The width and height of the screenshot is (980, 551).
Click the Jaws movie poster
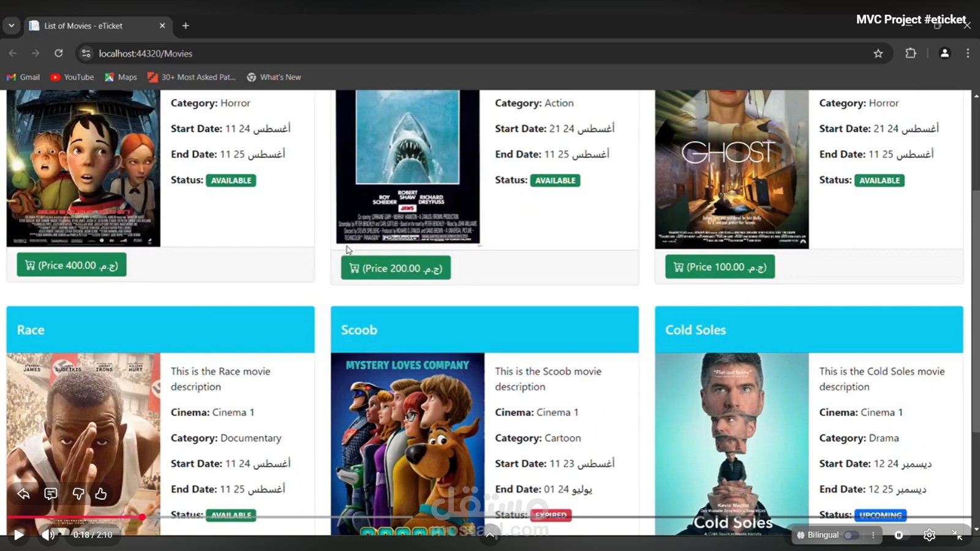pos(408,167)
